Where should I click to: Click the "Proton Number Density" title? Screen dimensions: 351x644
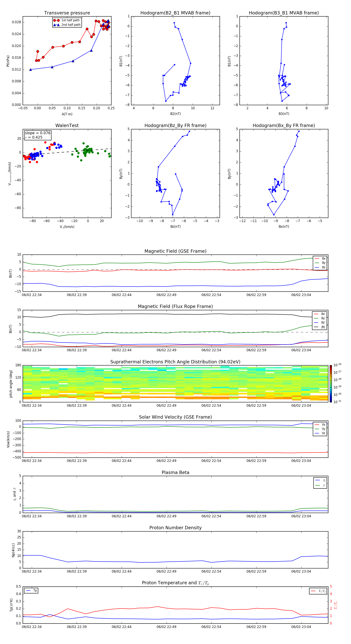(x=175, y=528)
